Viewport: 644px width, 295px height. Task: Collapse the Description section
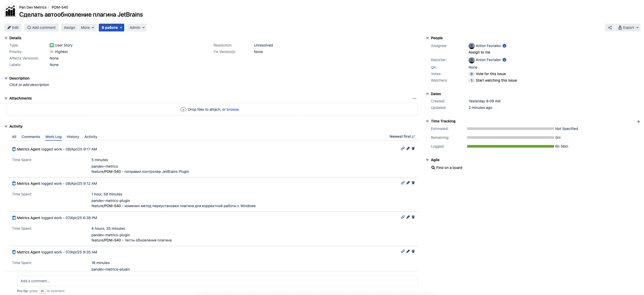coord(6,78)
